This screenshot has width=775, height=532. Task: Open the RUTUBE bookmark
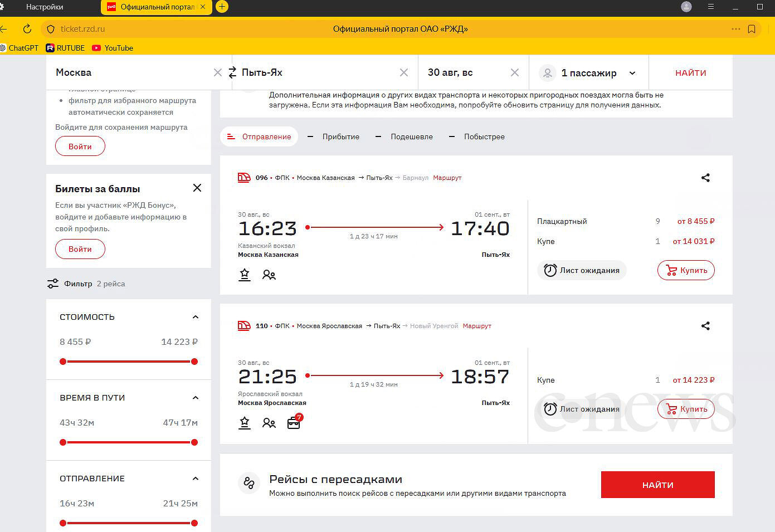[x=65, y=48]
